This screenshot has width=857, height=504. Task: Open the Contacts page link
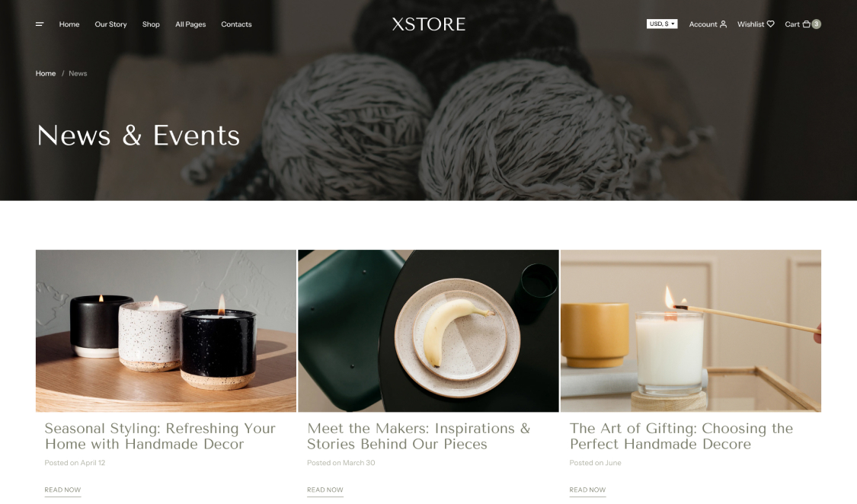click(x=236, y=24)
